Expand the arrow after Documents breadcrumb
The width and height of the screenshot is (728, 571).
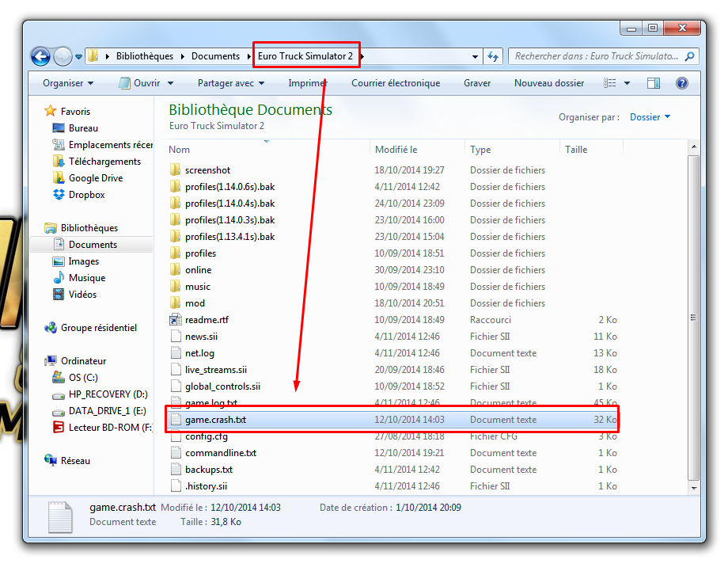pos(248,56)
